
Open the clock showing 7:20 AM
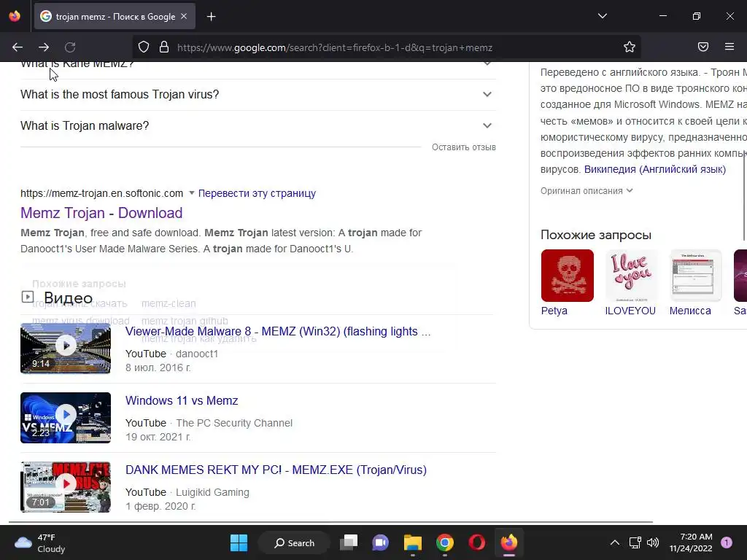(691, 542)
